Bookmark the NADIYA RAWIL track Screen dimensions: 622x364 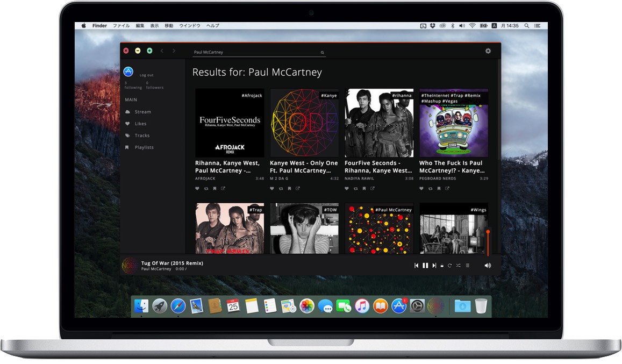click(x=364, y=189)
